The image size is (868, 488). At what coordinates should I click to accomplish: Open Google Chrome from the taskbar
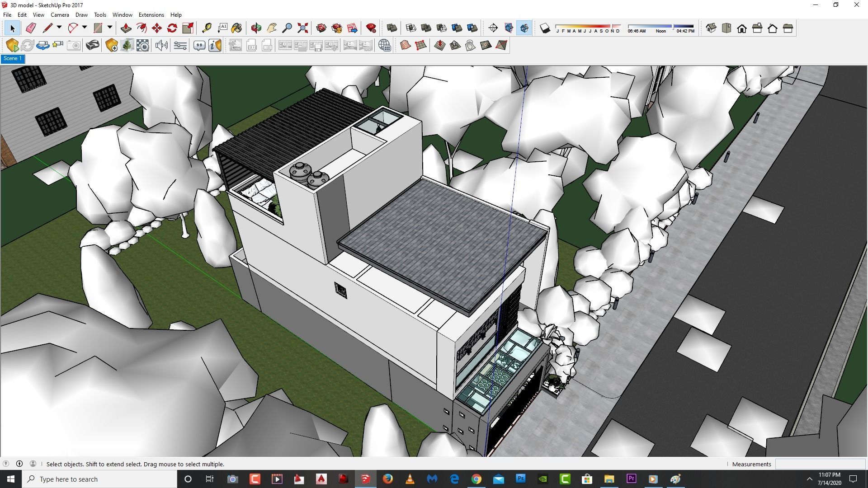[x=476, y=479]
